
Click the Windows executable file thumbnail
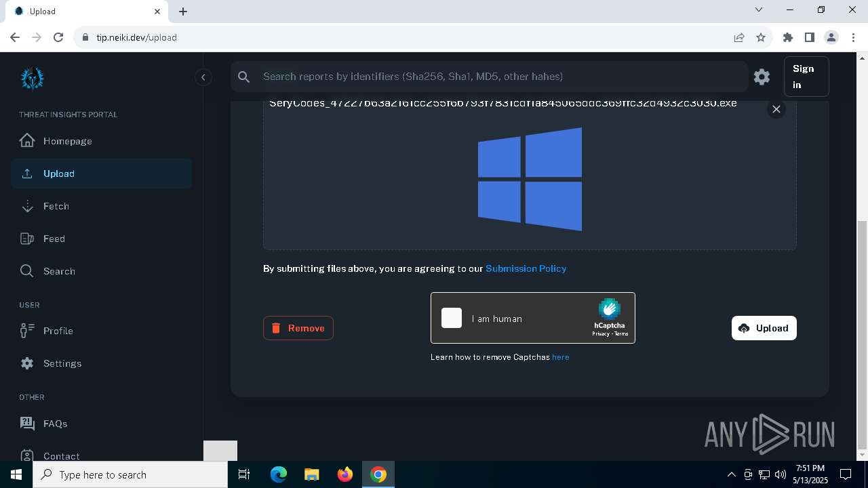click(530, 179)
